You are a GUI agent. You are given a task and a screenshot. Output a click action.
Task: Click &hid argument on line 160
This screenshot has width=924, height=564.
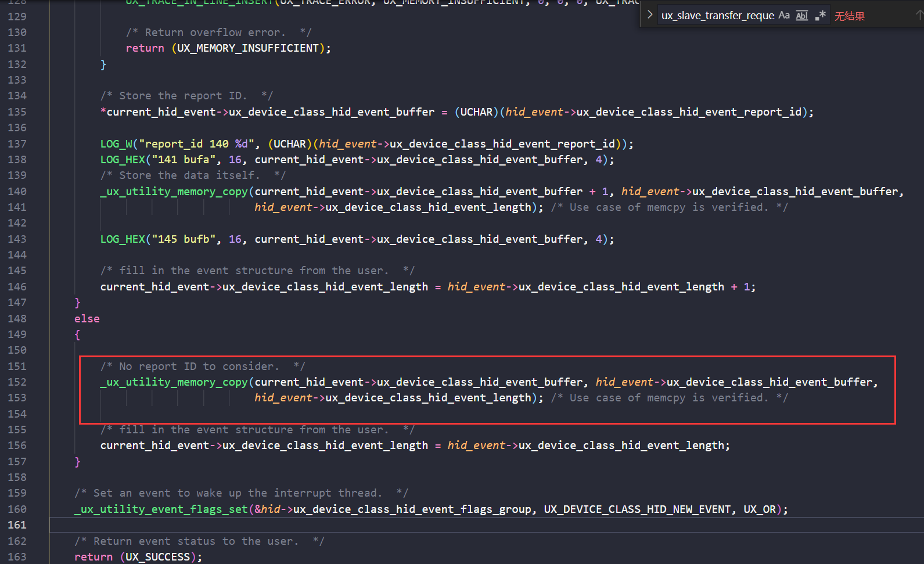(267, 509)
